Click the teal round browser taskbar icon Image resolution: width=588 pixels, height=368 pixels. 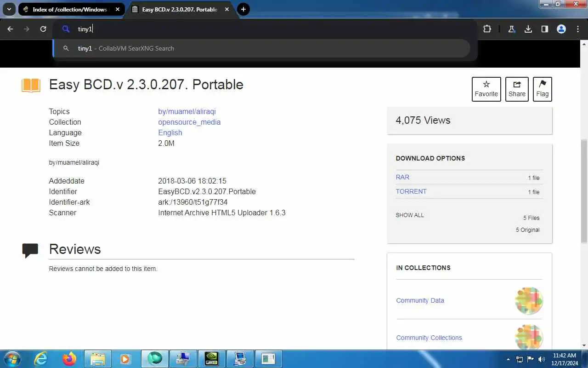(x=155, y=358)
